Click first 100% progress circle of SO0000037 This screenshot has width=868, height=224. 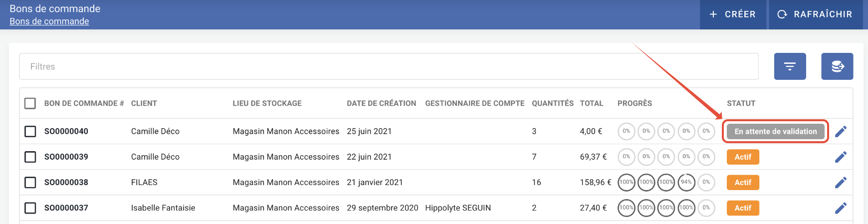tap(627, 208)
